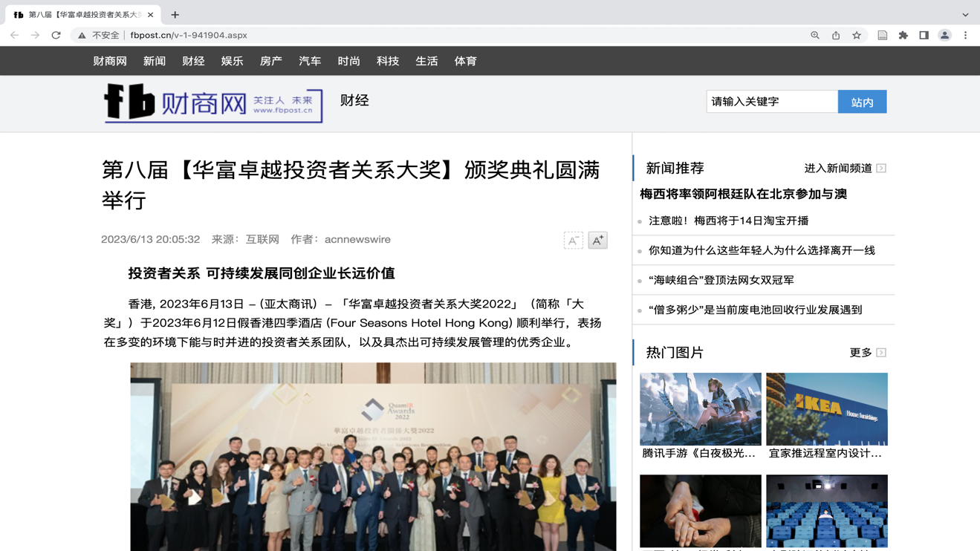
Task: Click the browser reload page icon
Action: tap(56, 35)
